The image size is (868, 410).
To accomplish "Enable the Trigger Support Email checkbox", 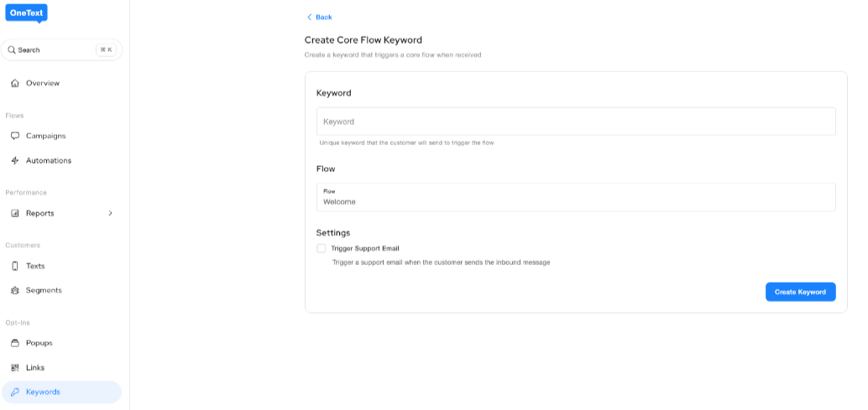I will 321,248.
